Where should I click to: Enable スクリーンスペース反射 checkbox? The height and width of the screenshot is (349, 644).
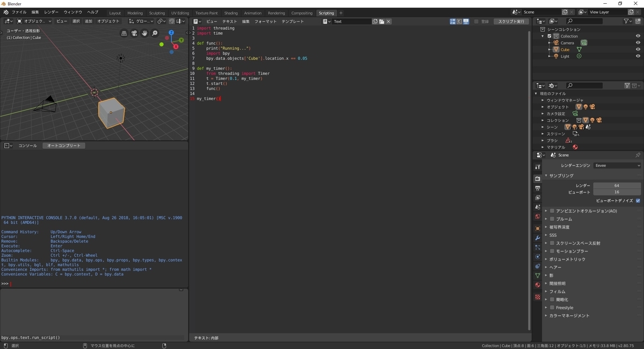click(x=552, y=243)
